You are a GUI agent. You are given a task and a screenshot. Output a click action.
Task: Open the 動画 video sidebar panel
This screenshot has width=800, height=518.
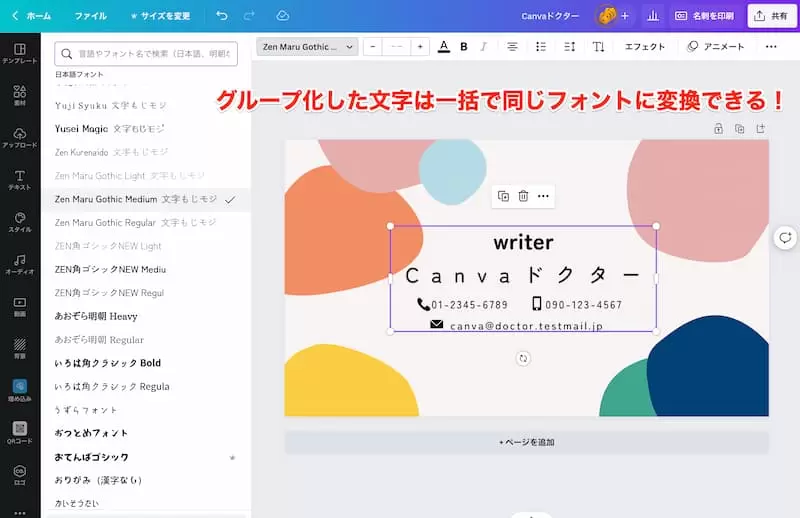tap(19, 307)
